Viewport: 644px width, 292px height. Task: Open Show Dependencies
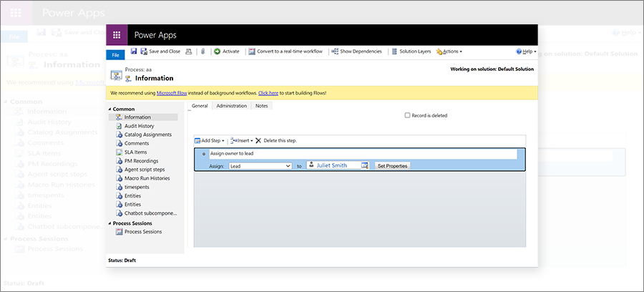click(356, 52)
